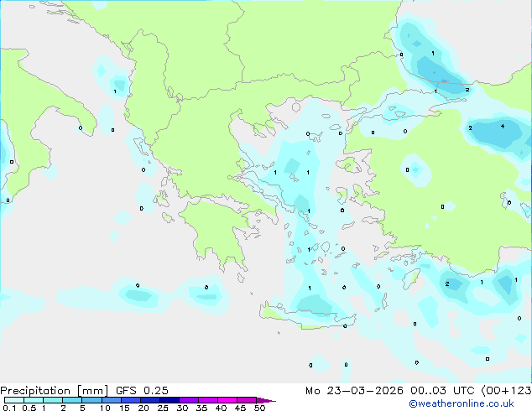Click the purple arrow tip above 50 mm

point(266,400)
